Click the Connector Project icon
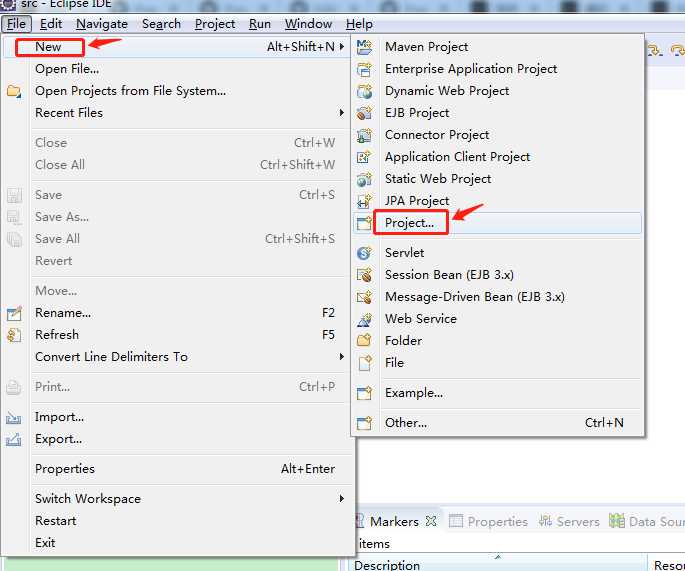 [x=364, y=135]
